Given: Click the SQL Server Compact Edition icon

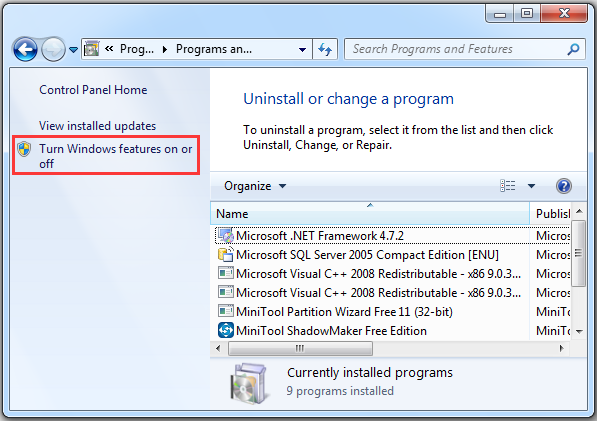Looking at the screenshot, I should 226,254.
